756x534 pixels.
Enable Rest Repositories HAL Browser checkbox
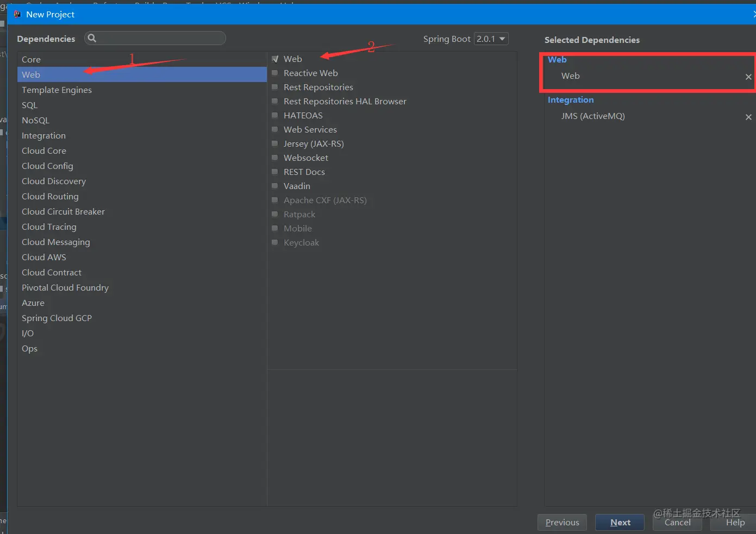pos(275,101)
